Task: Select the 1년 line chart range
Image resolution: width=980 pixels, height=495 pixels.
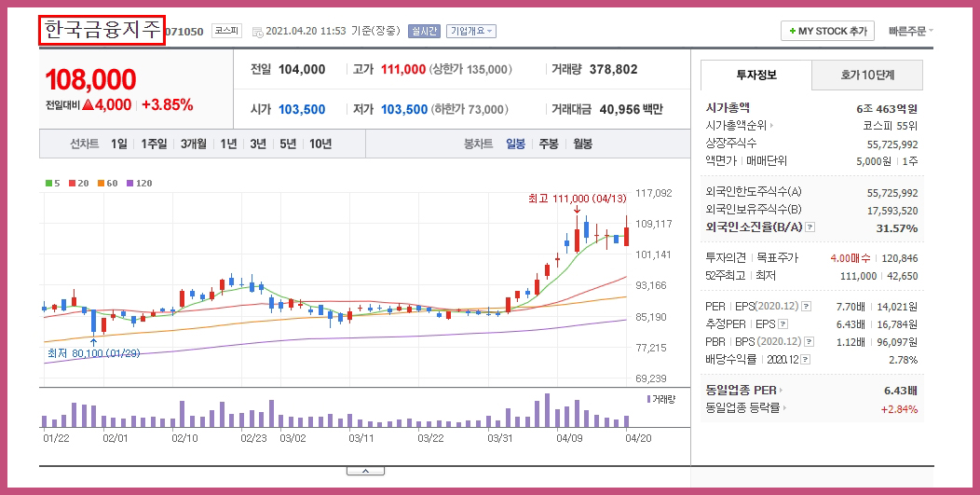Action: 228,144
